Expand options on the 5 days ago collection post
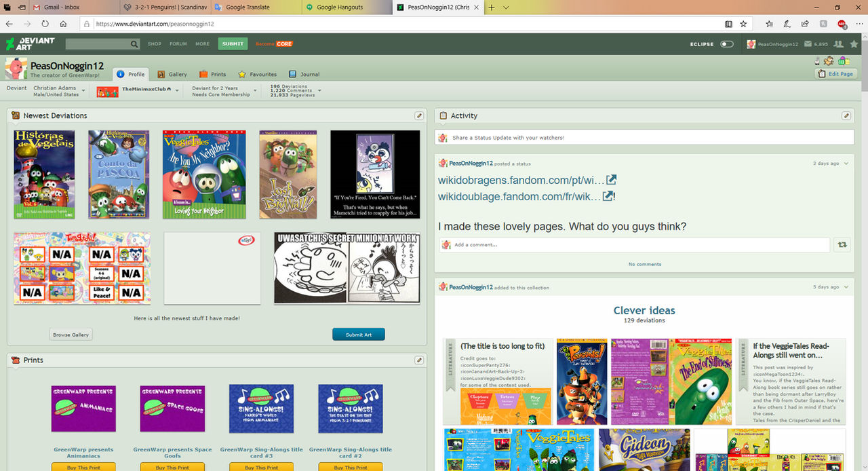This screenshot has width=868, height=471. point(846,287)
